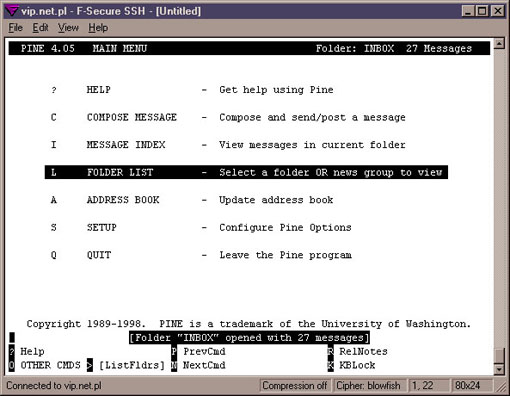This screenshot has width=510, height=396.
Task: Click the 'PINE 4.05' header text
Action: [x=48, y=48]
